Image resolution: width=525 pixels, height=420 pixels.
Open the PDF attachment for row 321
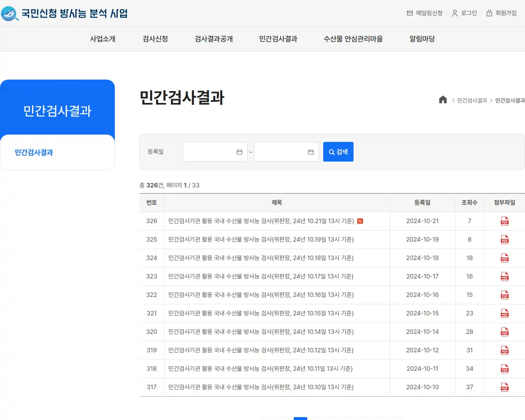coord(504,314)
